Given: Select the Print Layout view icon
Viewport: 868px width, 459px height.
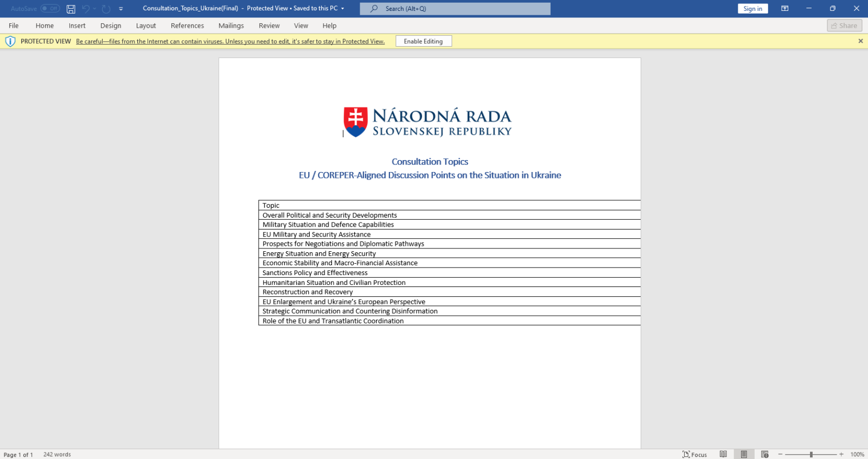Looking at the screenshot, I should click(744, 454).
